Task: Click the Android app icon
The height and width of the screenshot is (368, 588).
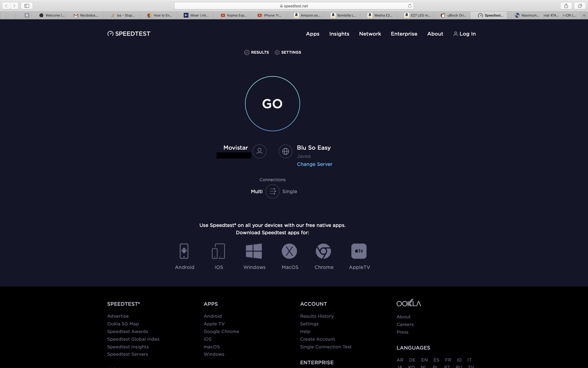Action: point(184,251)
